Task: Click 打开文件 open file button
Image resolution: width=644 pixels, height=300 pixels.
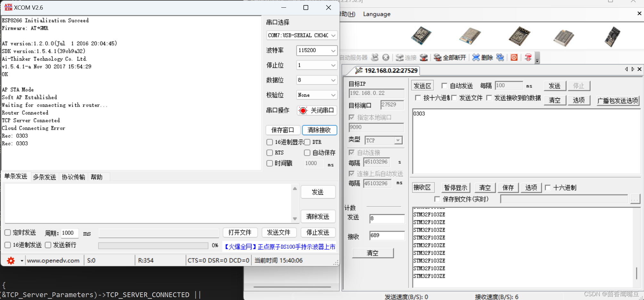Action: 240,232
